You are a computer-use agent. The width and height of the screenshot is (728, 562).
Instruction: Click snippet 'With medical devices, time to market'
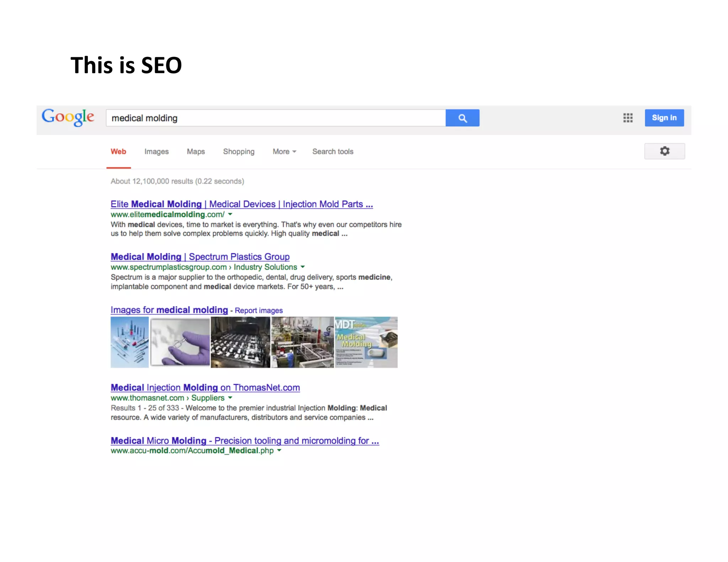tap(256, 229)
